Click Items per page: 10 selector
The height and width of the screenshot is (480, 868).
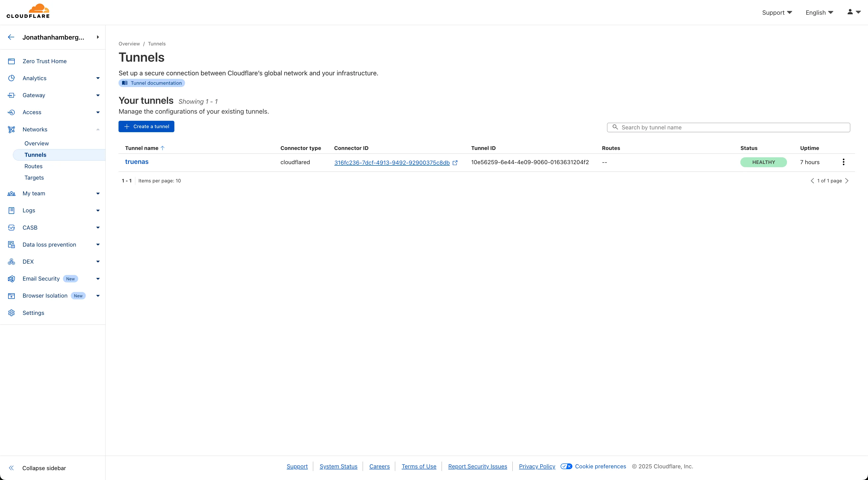pos(159,181)
